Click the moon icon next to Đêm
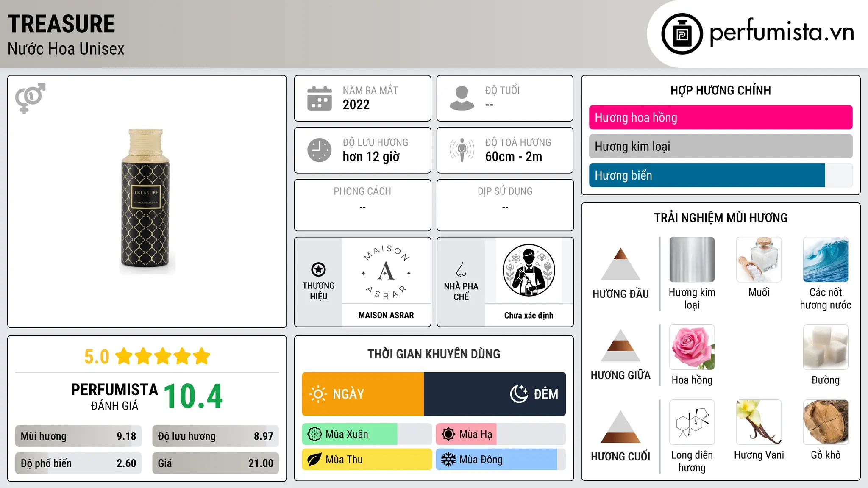This screenshot has height=488, width=868. tap(519, 394)
